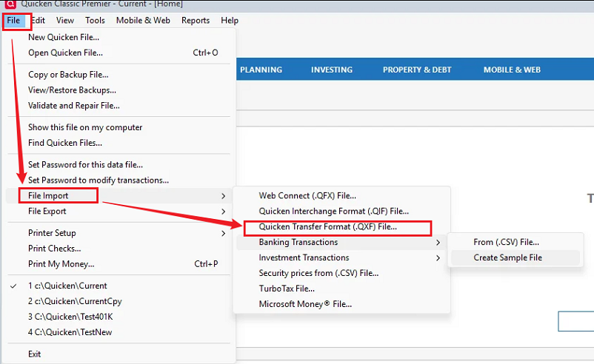
Task: Open the Tools menu
Action: pyautogui.click(x=95, y=21)
